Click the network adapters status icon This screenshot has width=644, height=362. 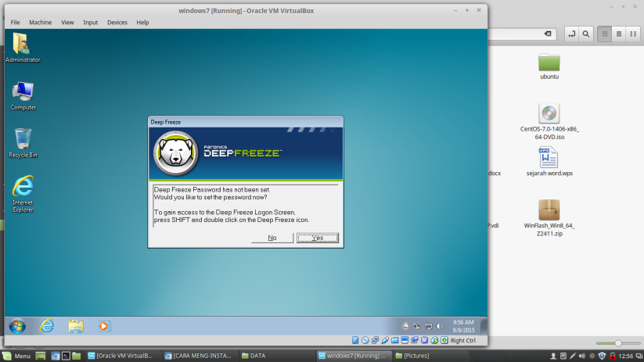click(x=375, y=340)
